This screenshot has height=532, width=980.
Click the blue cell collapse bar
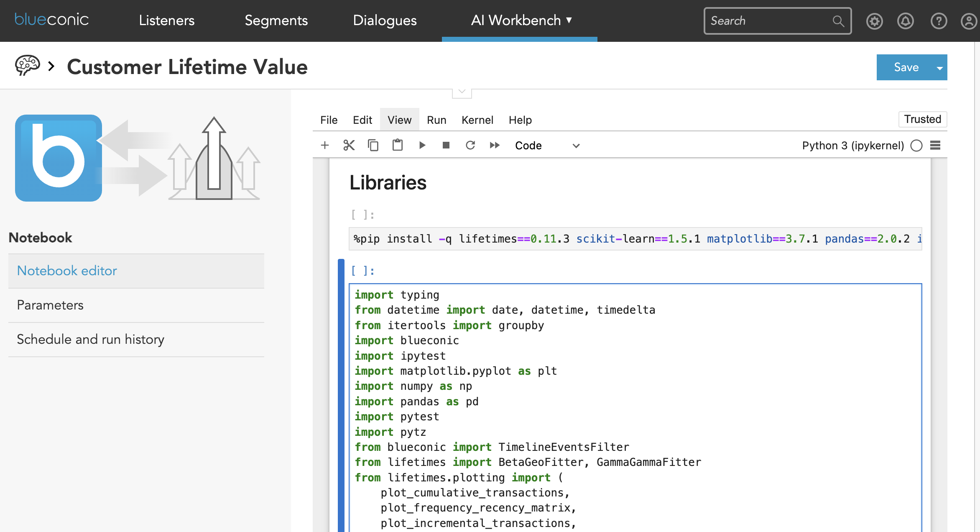pos(341,395)
